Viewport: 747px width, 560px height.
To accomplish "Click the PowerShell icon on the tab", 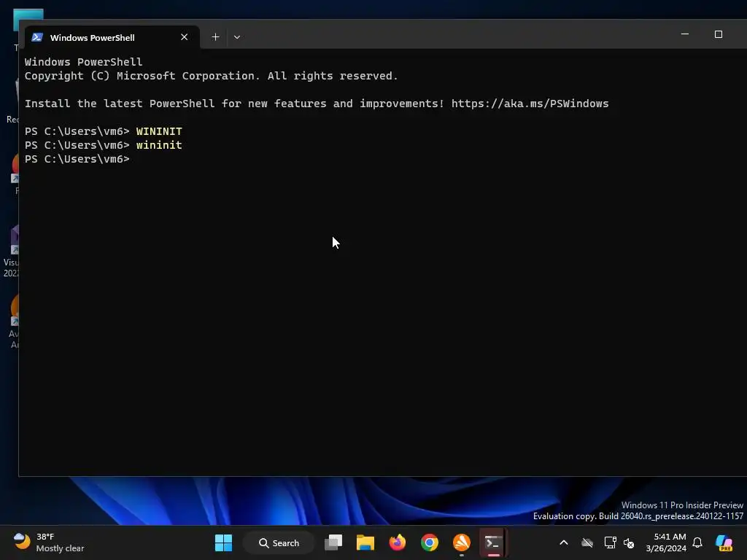I will point(37,37).
